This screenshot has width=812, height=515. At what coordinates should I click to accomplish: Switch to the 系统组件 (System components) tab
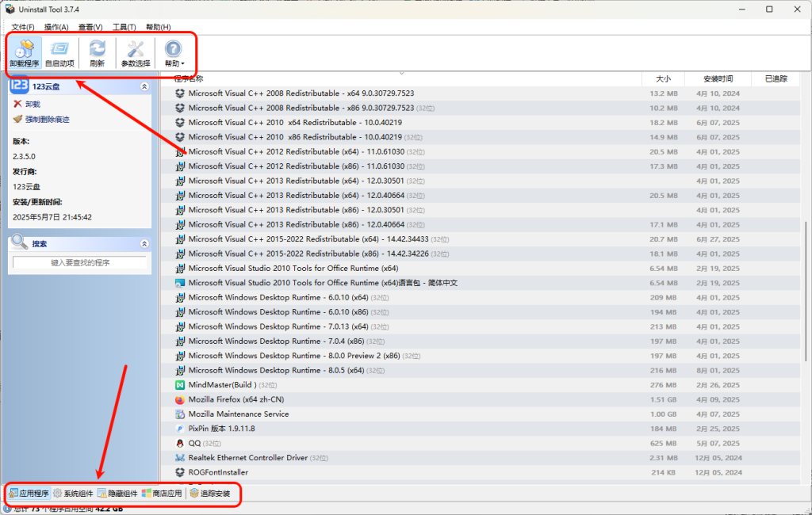pos(73,494)
